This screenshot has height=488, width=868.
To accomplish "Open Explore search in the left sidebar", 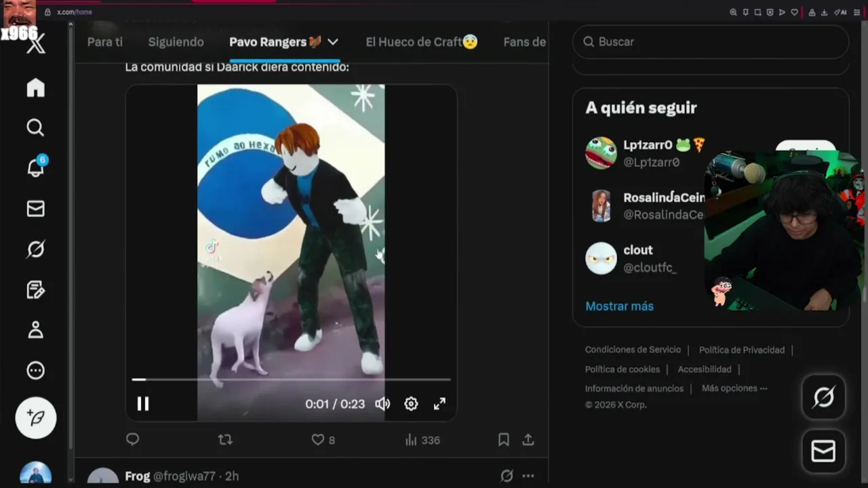I will (35, 127).
